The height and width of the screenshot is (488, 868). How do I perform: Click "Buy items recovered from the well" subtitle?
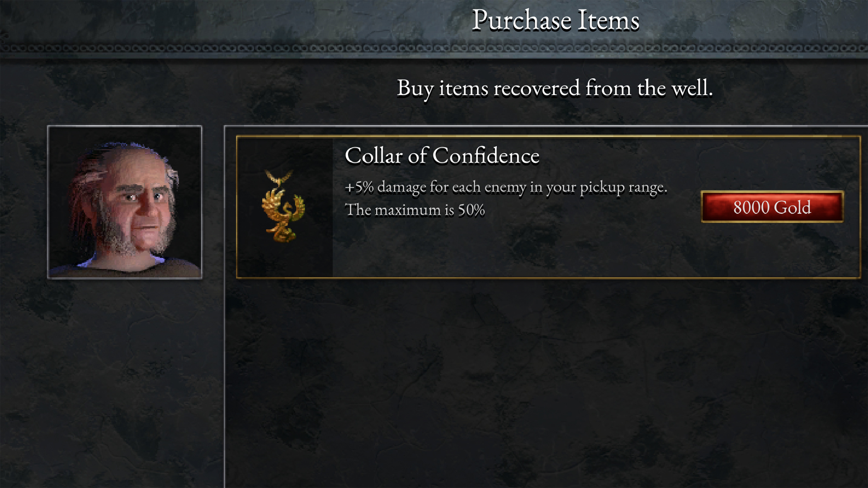(x=554, y=88)
